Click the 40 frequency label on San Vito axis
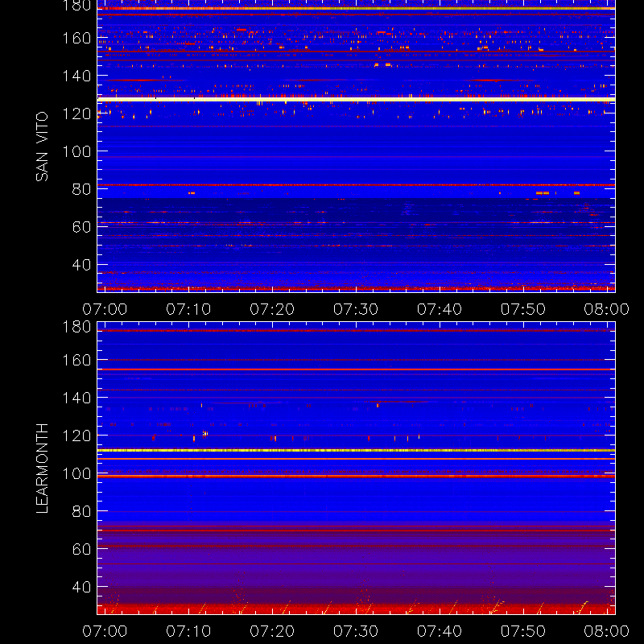Viewport: 644px width, 644px height. pos(81,265)
